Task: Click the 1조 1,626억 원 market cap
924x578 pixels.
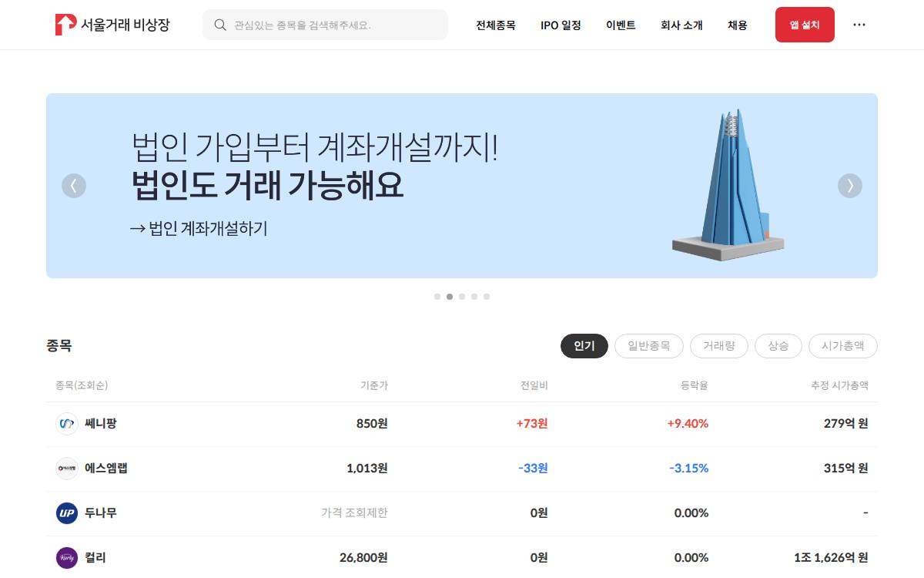Action: 831,557
